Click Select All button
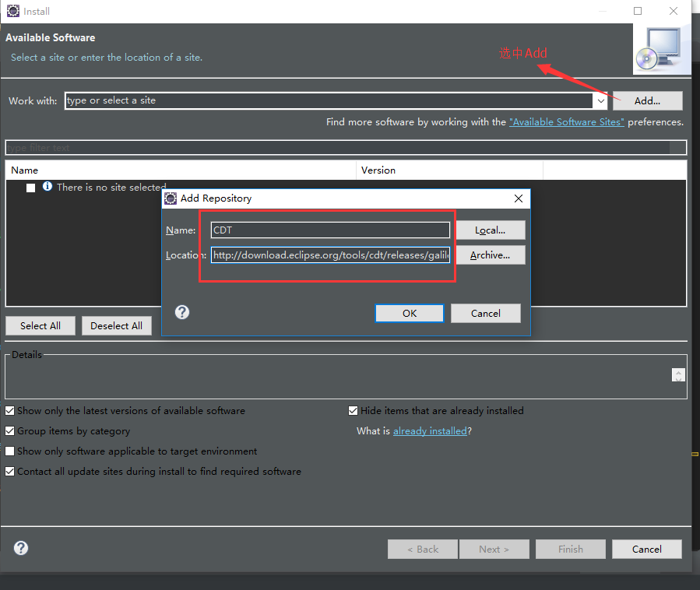This screenshot has height=590, width=700. [40, 326]
